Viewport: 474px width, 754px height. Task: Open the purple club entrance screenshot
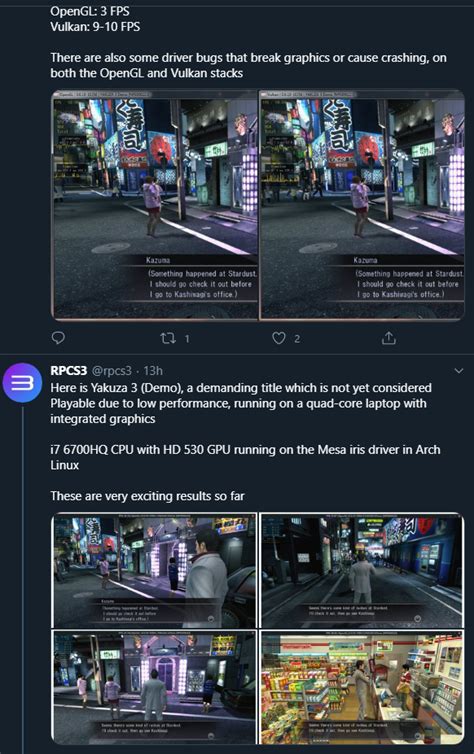pos(154,687)
